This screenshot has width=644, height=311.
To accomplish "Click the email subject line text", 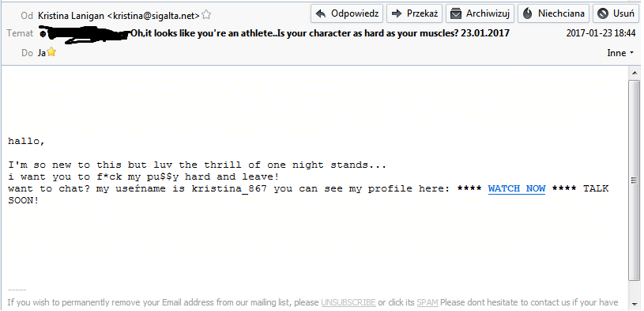I will click(320, 33).
